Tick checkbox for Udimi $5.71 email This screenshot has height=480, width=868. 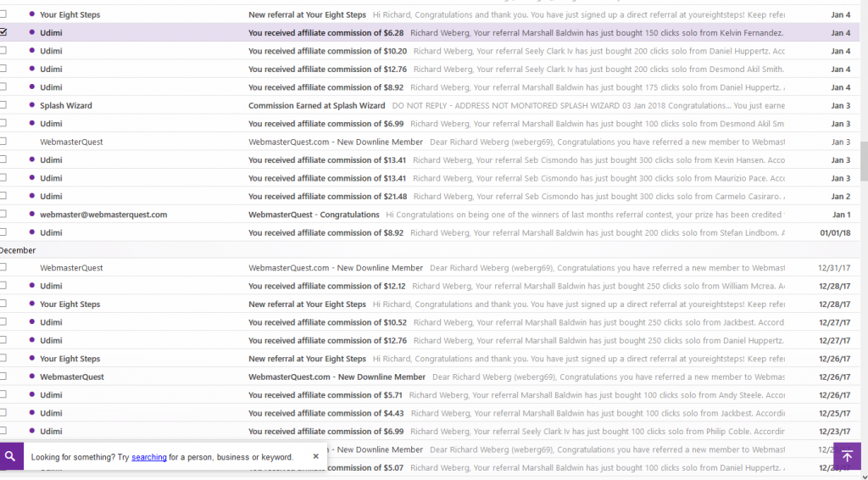3,394
